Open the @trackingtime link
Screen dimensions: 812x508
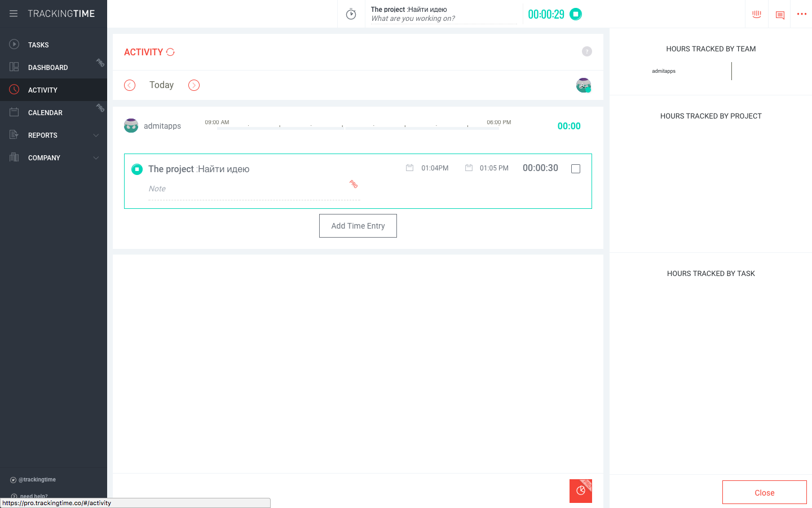tap(33, 480)
